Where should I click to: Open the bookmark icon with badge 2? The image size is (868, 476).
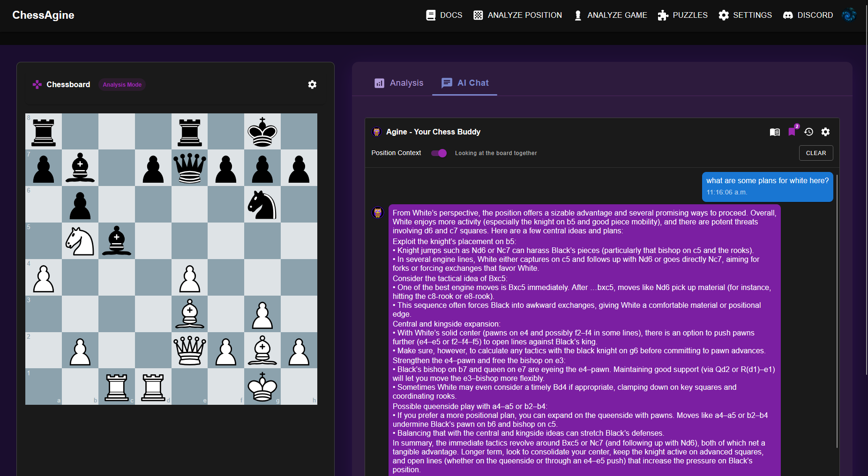pyautogui.click(x=792, y=132)
